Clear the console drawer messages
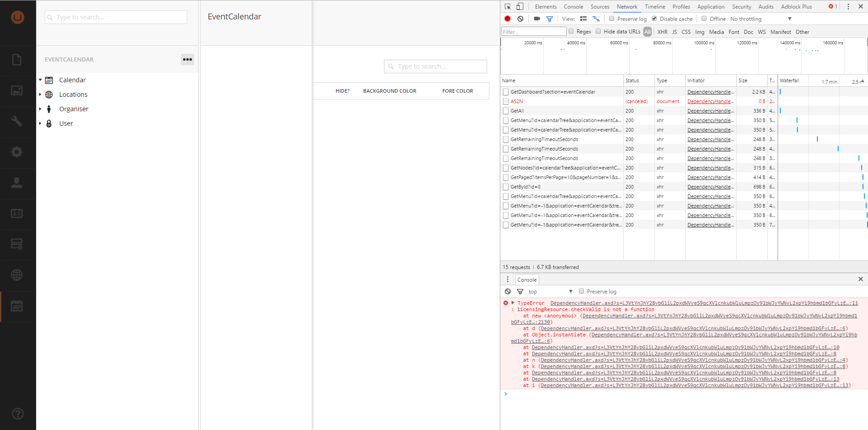868x430 pixels. pyautogui.click(x=508, y=292)
